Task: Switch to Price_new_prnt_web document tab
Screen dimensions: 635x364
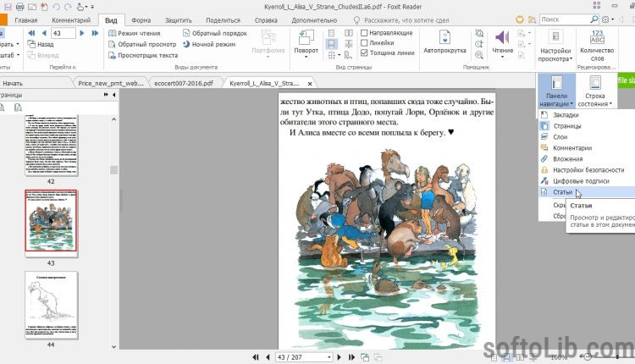Action: [111, 83]
